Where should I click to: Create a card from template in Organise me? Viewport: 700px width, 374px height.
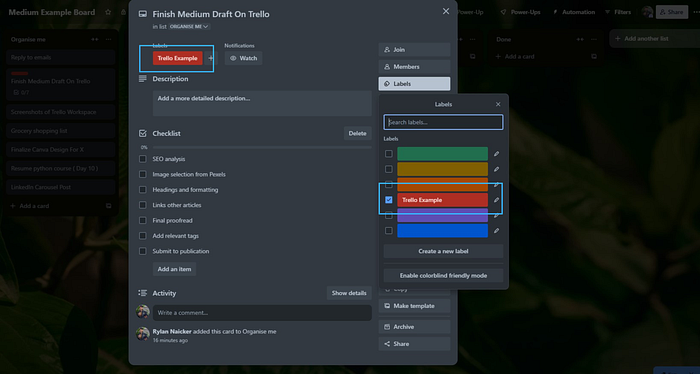tap(108, 206)
